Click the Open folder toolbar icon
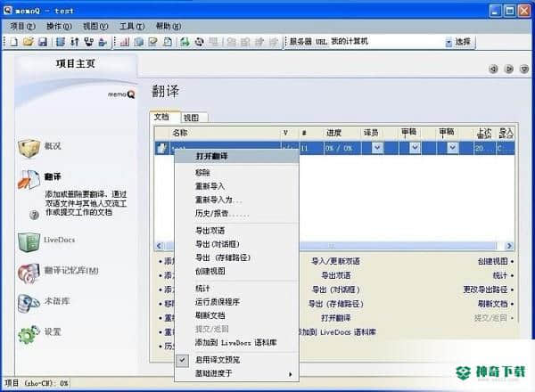This screenshot has height=392, width=535. coord(29,42)
